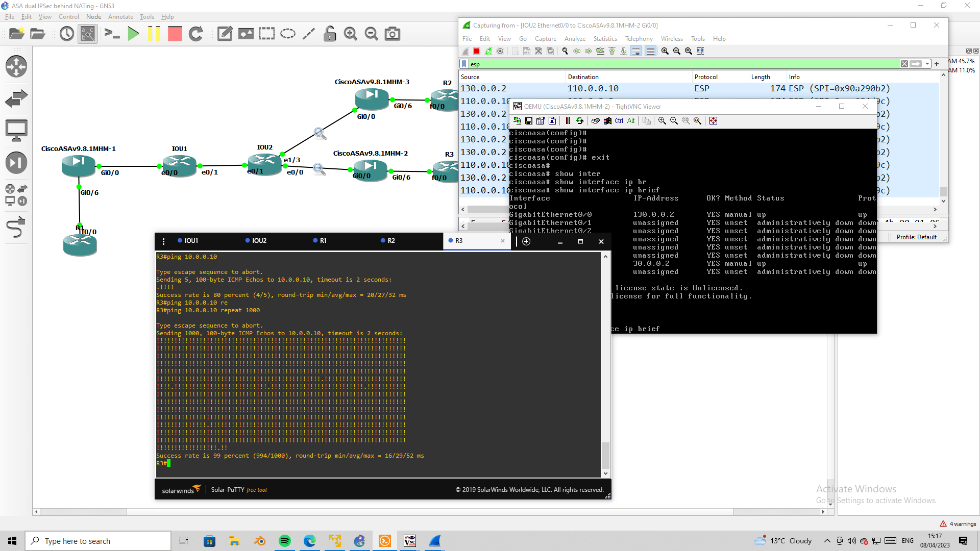The image size is (980, 551).
Task: Browse all devices in sidebar
Action: (x=16, y=195)
